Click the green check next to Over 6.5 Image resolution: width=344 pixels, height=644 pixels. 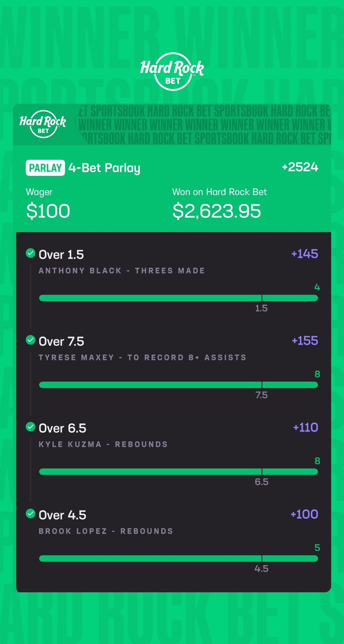(31, 427)
